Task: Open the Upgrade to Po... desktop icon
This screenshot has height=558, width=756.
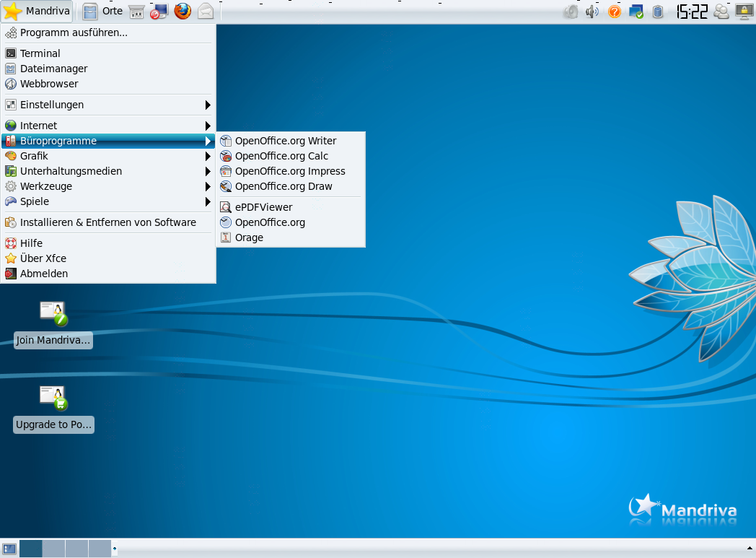Action: [x=53, y=398]
